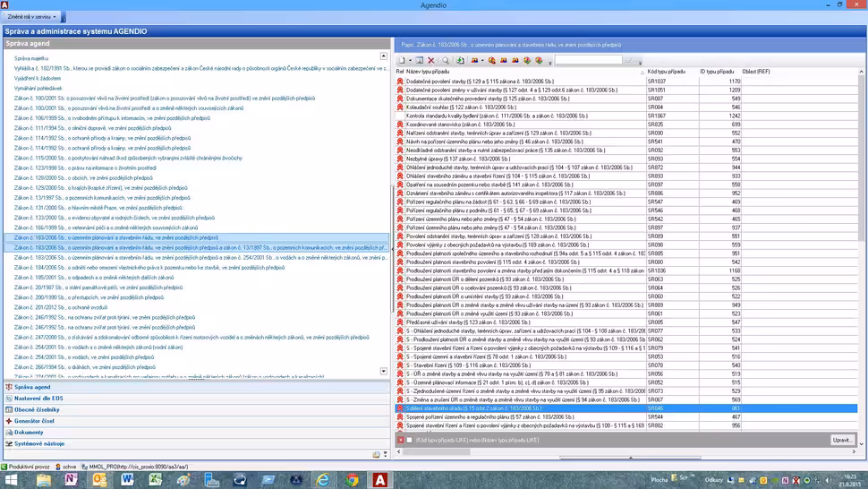Expand the Systémové nástroje section
This screenshot has height=489, width=868.
38,443
